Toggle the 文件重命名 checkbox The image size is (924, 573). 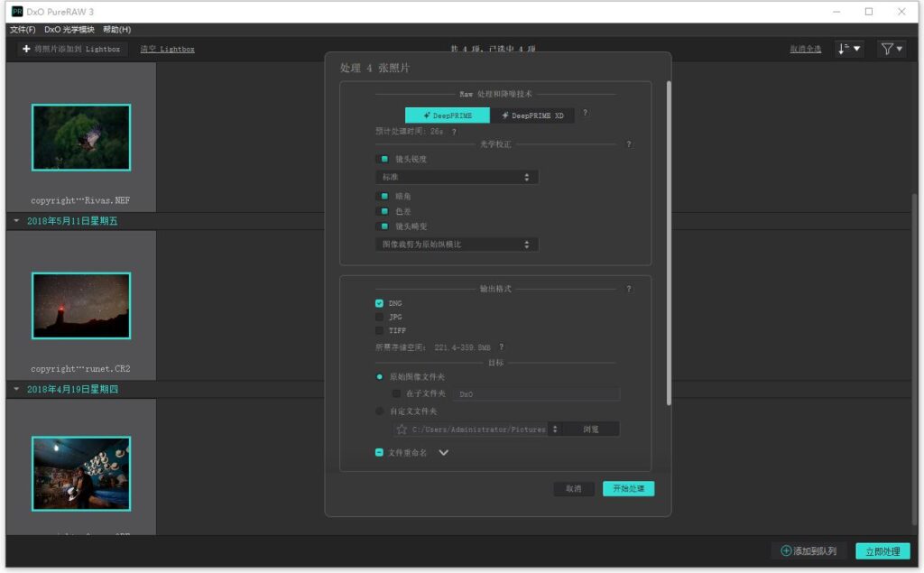click(x=380, y=453)
